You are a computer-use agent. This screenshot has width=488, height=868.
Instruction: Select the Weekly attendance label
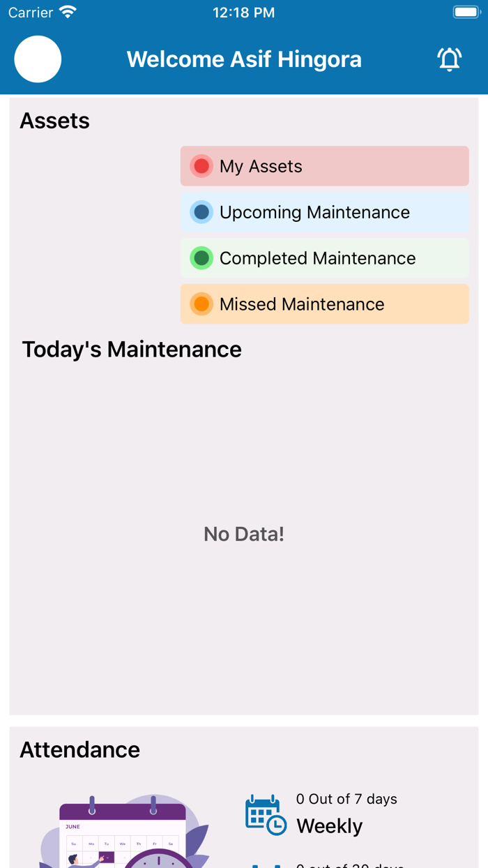(x=329, y=826)
